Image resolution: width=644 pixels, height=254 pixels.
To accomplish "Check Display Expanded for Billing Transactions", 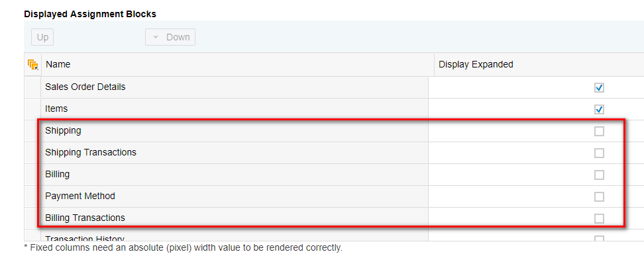I will point(599,218).
